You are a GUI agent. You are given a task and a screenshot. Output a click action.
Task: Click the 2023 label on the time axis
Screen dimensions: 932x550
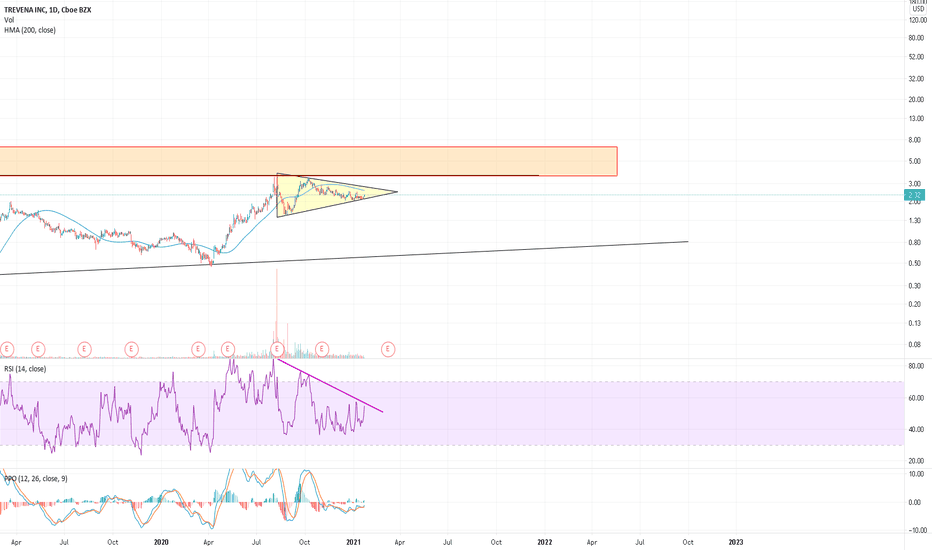click(x=736, y=542)
